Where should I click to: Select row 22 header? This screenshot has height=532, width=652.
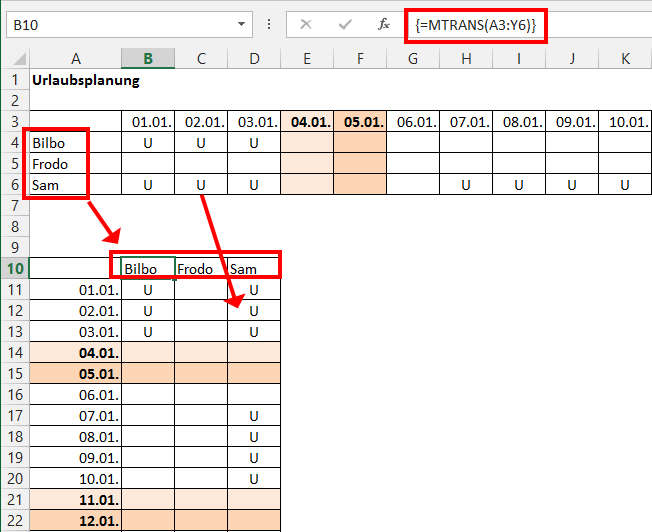(15, 520)
